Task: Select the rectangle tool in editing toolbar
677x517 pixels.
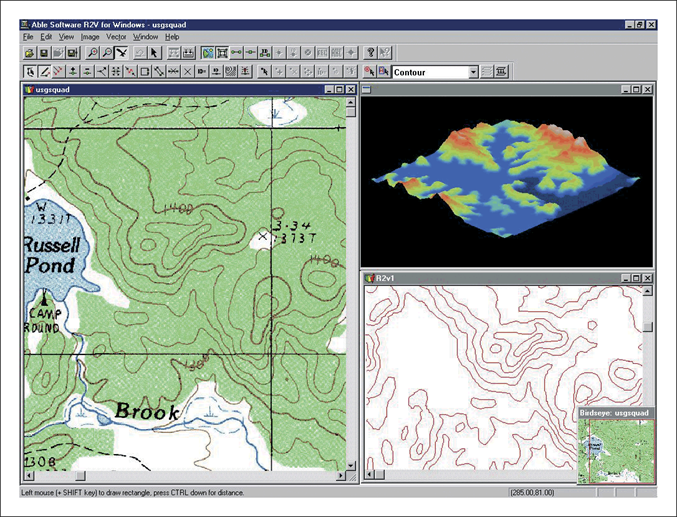Action: [x=145, y=72]
